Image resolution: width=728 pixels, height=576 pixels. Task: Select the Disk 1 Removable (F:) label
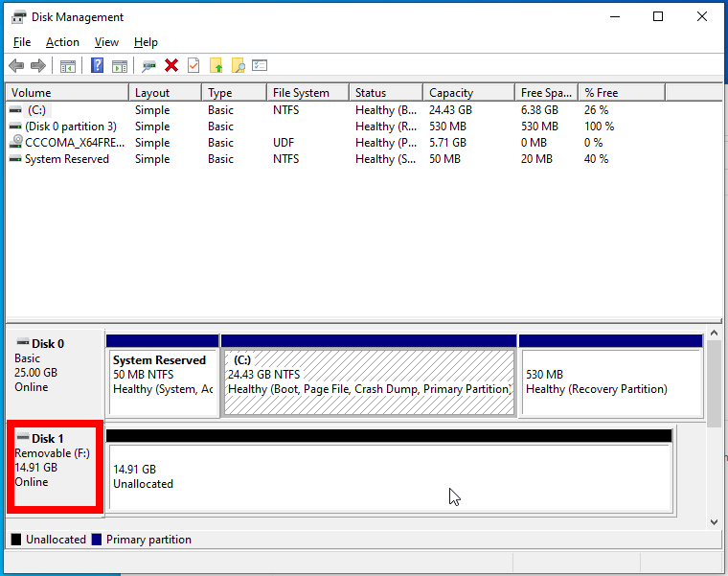(x=55, y=467)
